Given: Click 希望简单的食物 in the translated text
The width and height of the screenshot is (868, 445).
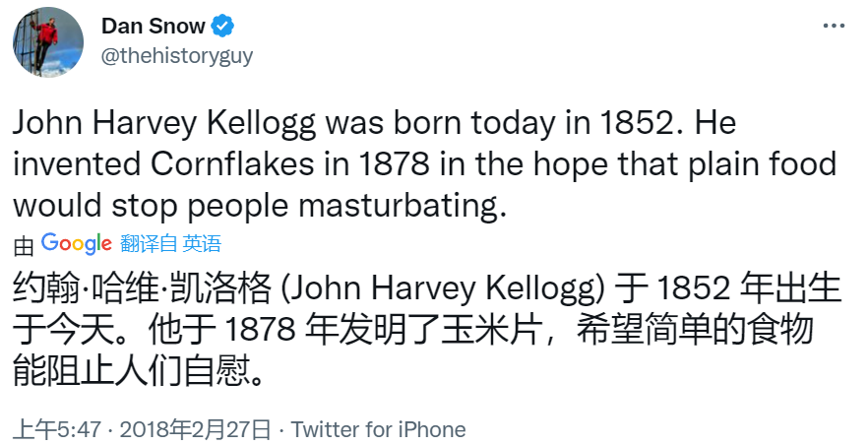Looking at the screenshot, I should coord(695,330).
